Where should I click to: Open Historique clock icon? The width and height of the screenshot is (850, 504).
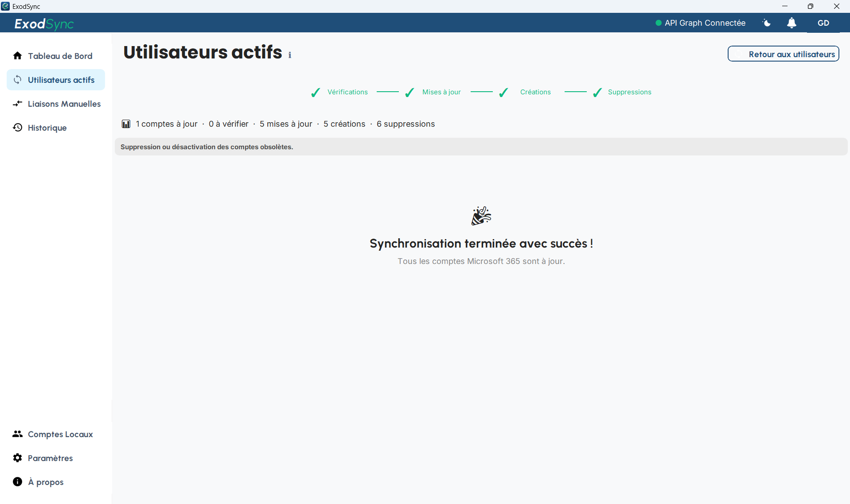point(17,128)
